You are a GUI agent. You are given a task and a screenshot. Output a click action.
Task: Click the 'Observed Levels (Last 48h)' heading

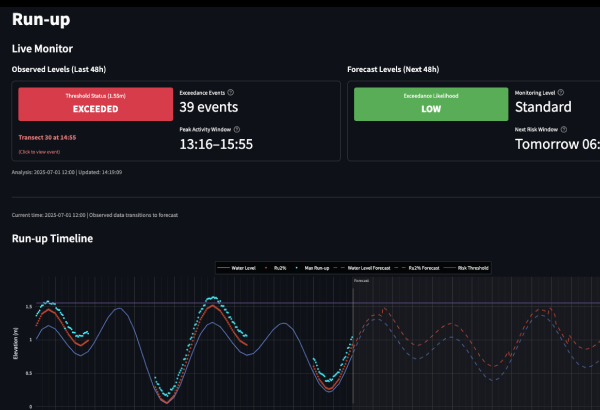click(59, 69)
